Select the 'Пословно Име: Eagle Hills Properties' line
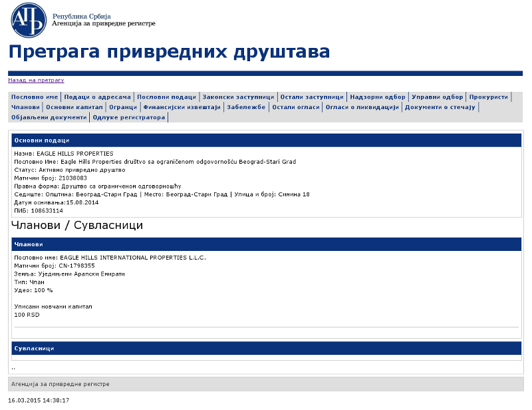532x410 pixels. tap(155, 162)
